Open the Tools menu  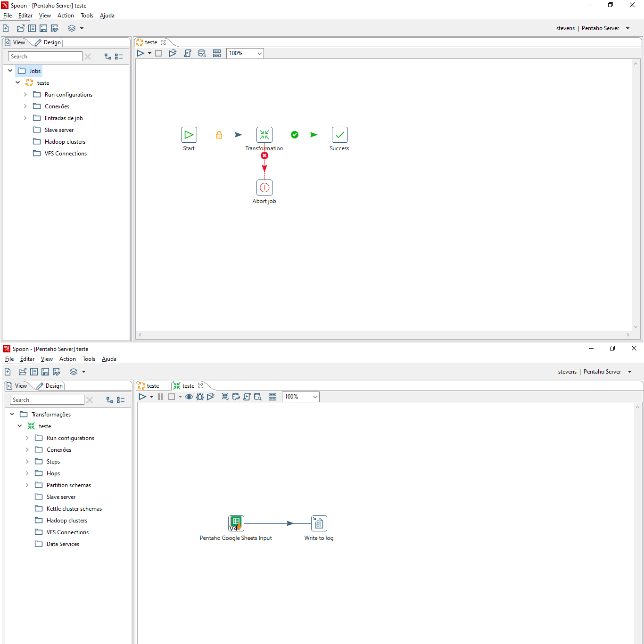click(87, 15)
